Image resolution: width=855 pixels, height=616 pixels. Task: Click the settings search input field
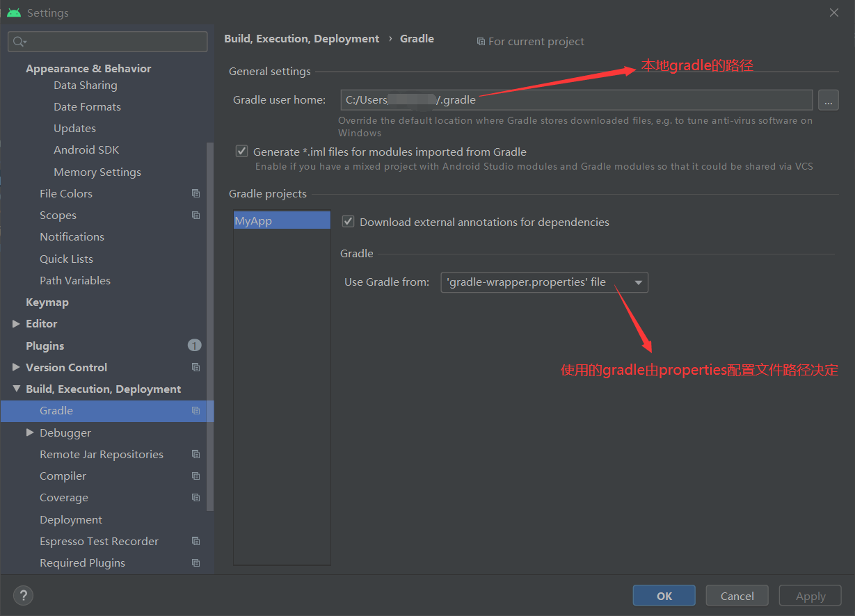[108, 42]
